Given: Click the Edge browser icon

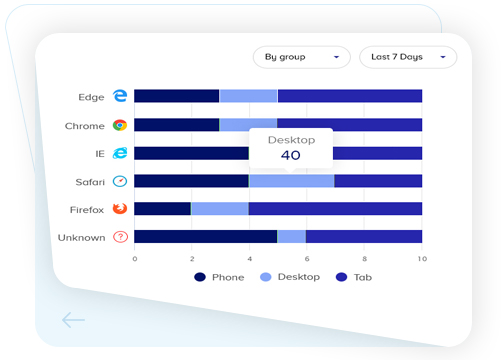Looking at the screenshot, I should pos(120,96).
